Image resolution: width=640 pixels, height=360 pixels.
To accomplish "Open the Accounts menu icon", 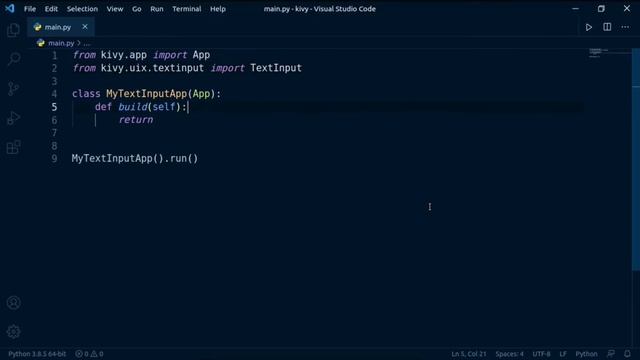I will click(x=13, y=303).
